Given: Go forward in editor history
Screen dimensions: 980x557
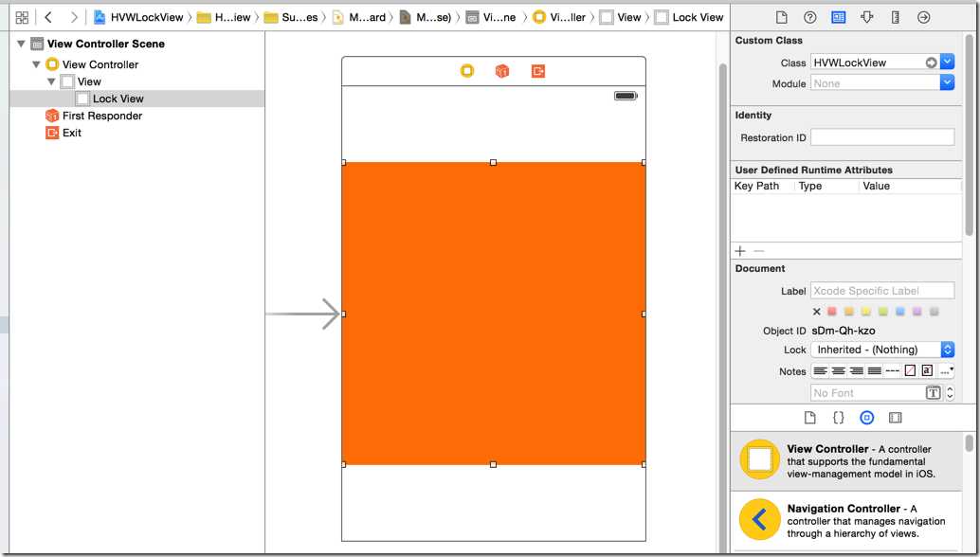Looking at the screenshot, I should [x=74, y=17].
